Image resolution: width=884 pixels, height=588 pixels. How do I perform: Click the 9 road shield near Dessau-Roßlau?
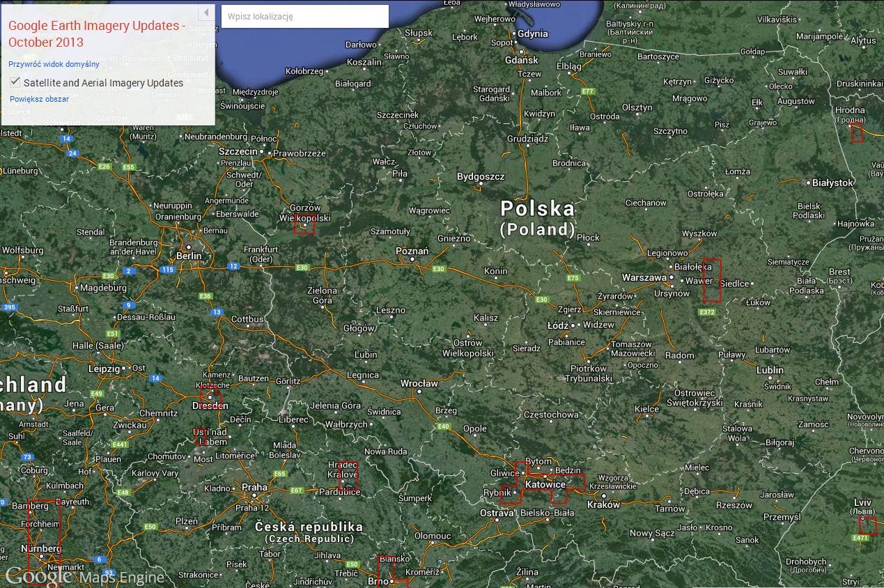click(x=128, y=305)
